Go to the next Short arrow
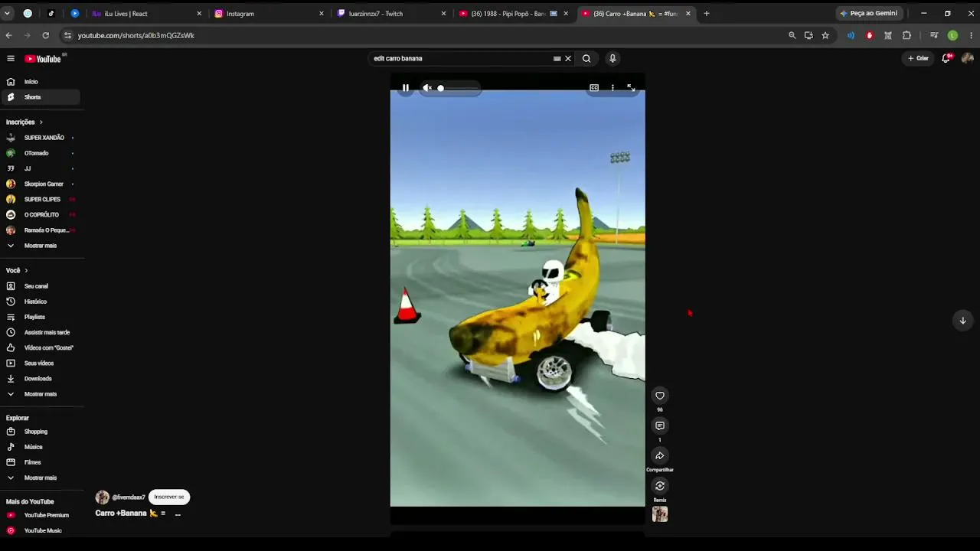 pos(962,321)
